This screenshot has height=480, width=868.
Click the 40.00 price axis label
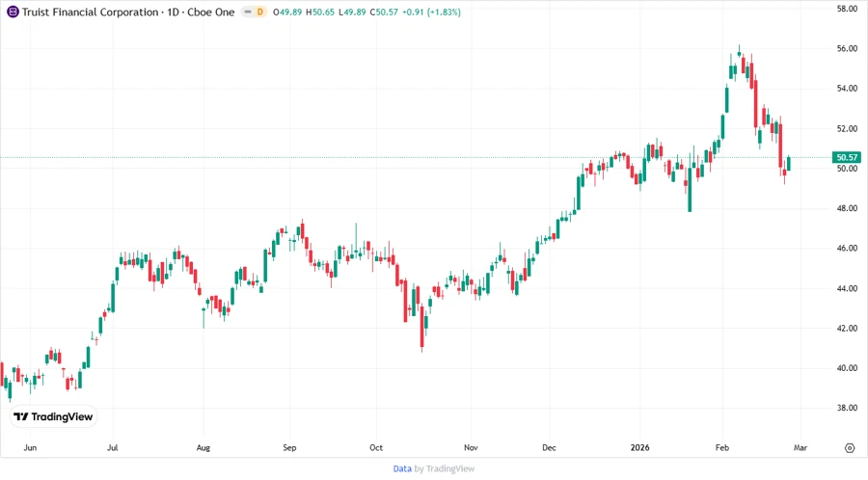tap(847, 368)
